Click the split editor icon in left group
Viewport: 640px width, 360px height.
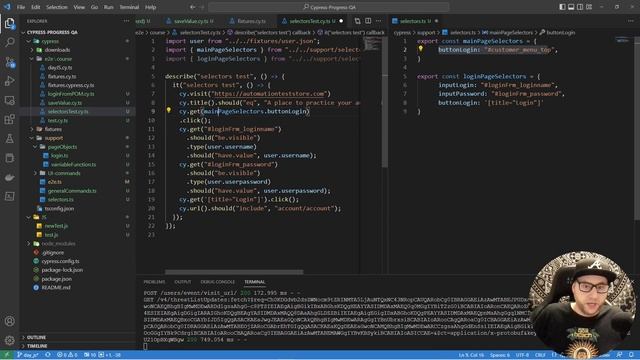368,21
